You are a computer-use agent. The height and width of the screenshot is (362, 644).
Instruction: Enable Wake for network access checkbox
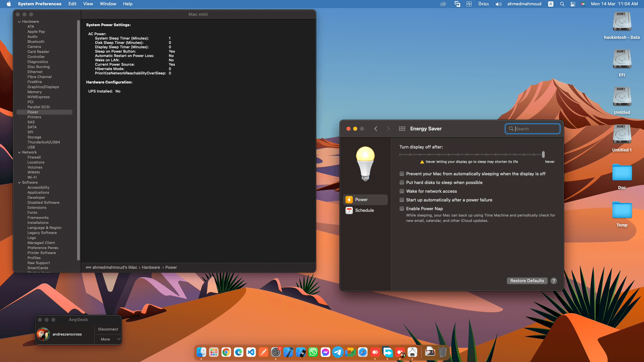402,191
